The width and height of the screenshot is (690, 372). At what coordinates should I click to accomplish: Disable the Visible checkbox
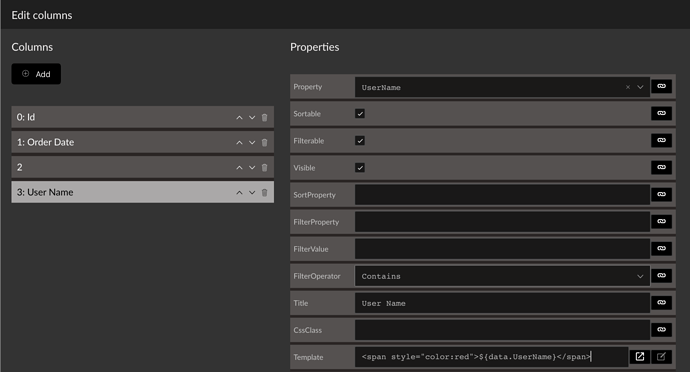click(360, 168)
